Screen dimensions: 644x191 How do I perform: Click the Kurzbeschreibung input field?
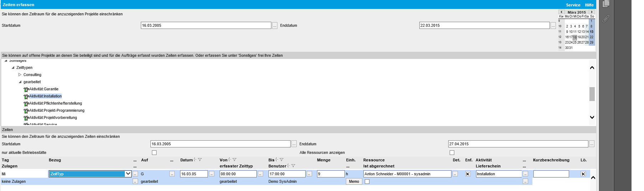pyautogui.click(x=551, y=174)
